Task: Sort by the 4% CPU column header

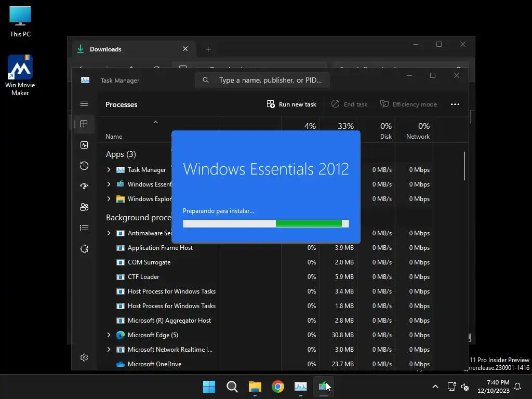Action: click(310, 126)
